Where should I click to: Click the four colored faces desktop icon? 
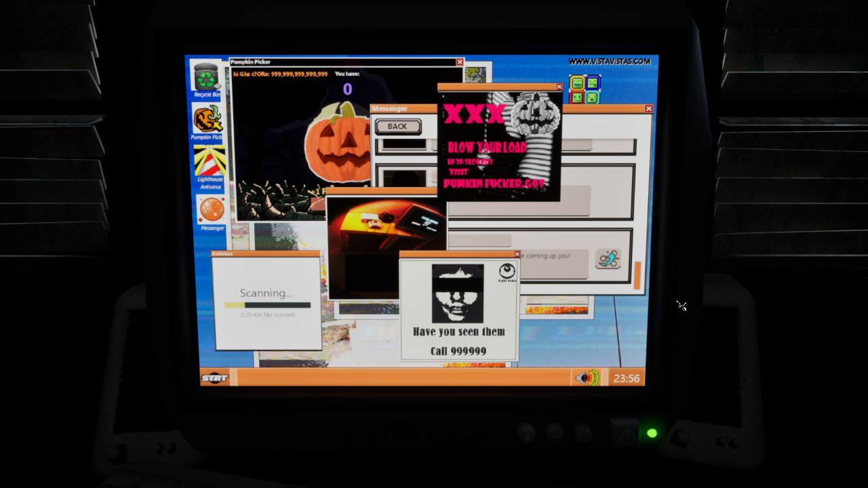[585, 89]
